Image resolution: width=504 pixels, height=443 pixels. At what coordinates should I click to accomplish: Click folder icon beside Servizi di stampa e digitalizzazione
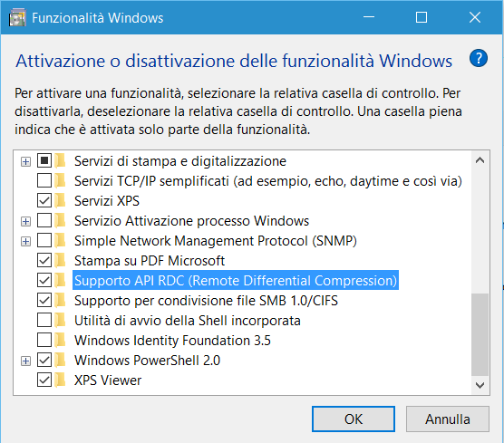click(x=60, y=160)
